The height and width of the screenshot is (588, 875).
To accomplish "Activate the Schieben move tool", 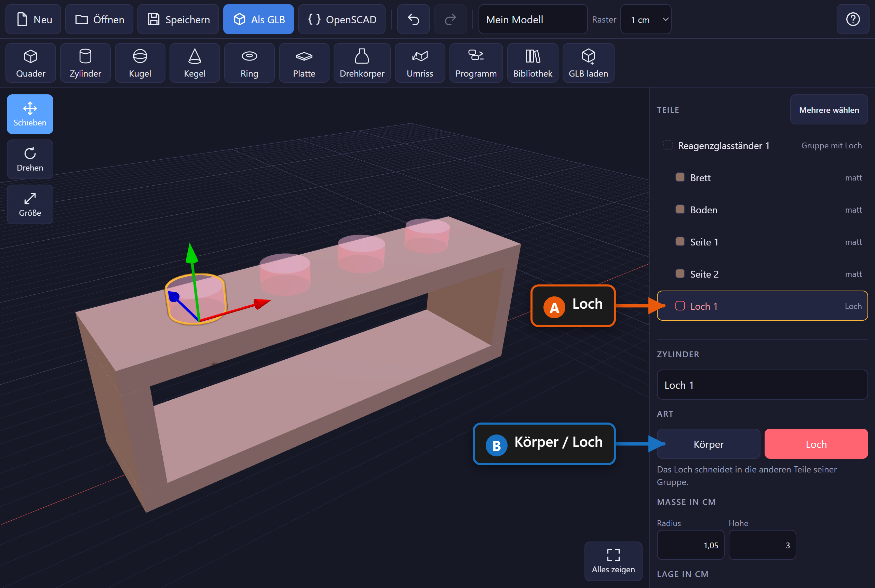I will coord(30,114).
